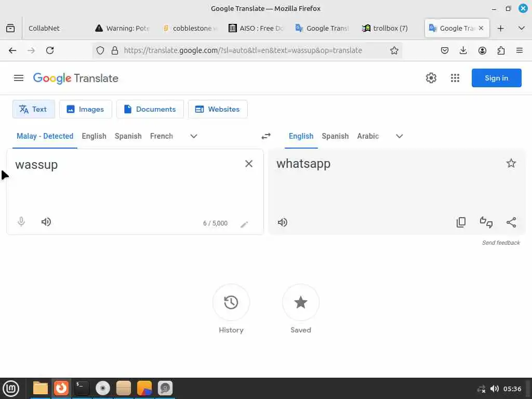Share the translation

511,222
